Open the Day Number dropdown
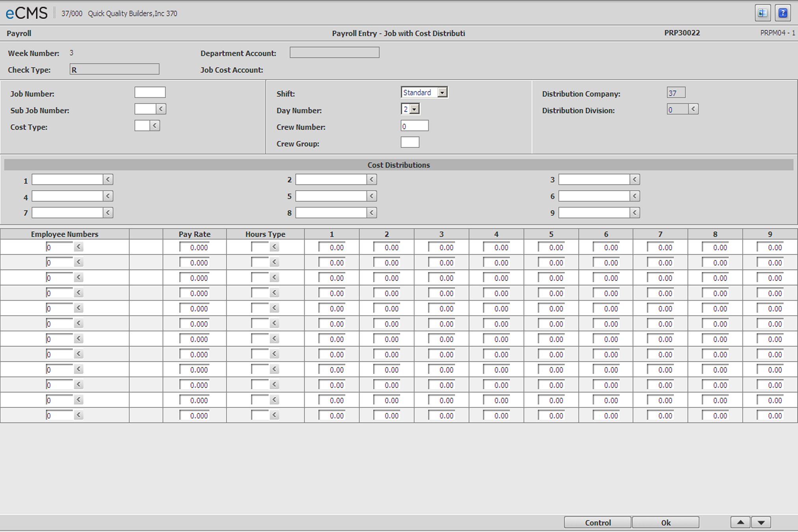The image size is (798, 532). 410,109
